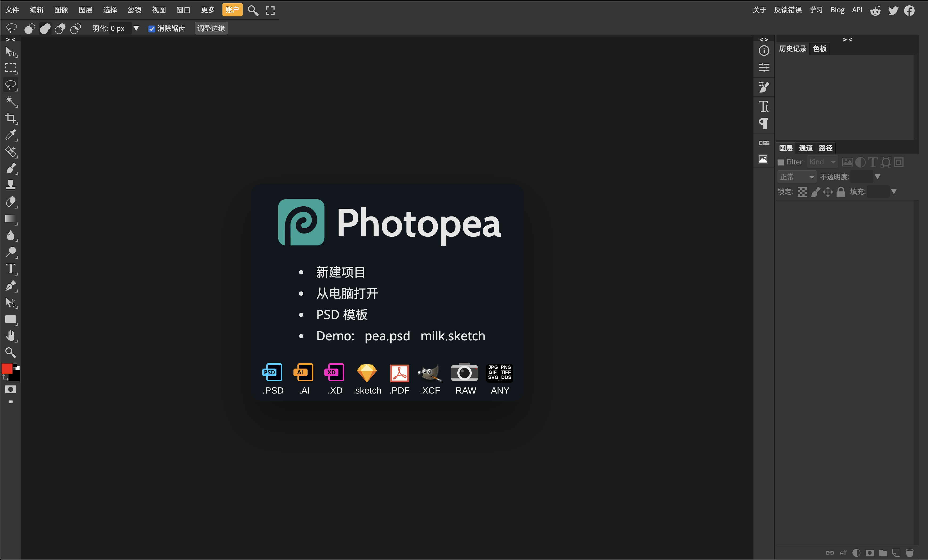Select the Pen tool
928x560 pixels.
click(x=11, y=286)
